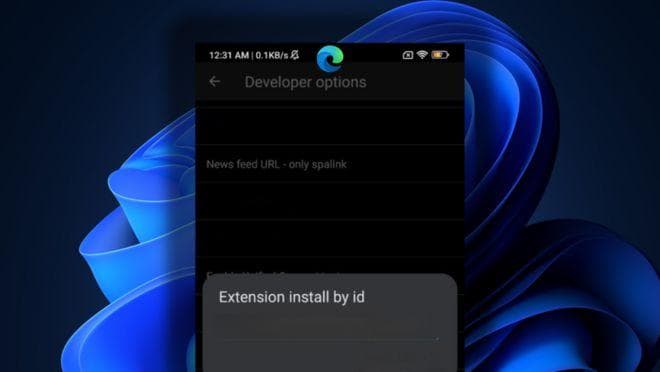Click the 0.1KB/s network speed indicator
The image size is (660, 372).
tap(272, 55)
